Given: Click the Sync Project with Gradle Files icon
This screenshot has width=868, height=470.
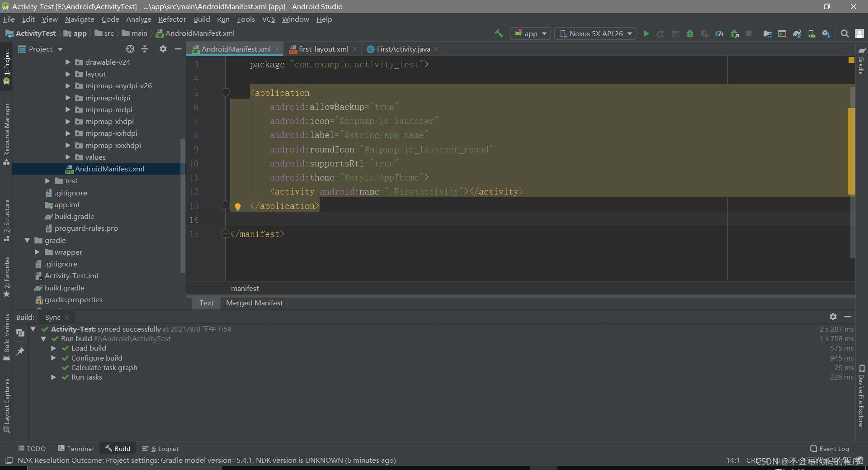Looking at the screenshot, I should click(797, 33).
